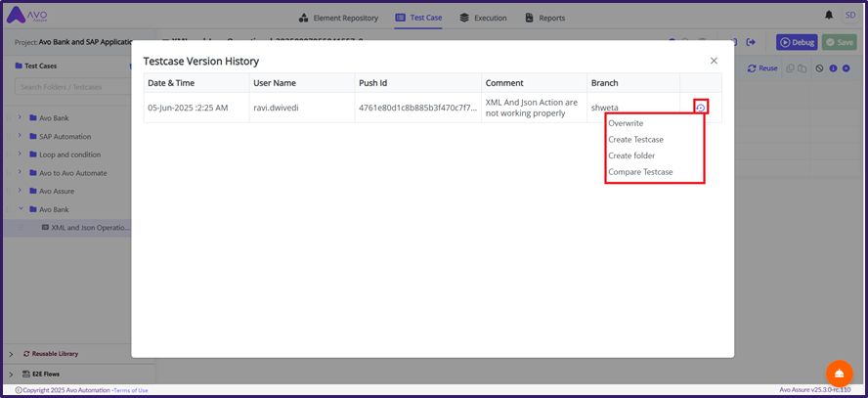The image size is (868, 398).
Task: Click the block/skip circle icon
Action: tap(819, 68)
